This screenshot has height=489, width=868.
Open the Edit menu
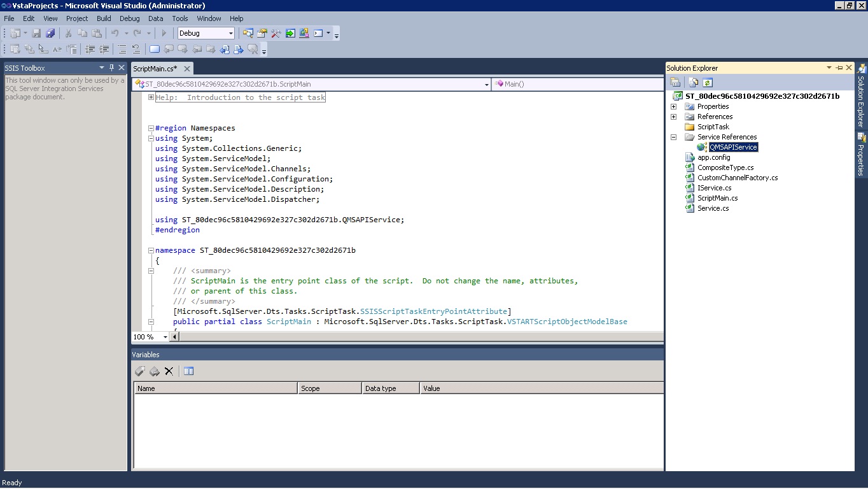pyautogui.click(x=29, y=18)
